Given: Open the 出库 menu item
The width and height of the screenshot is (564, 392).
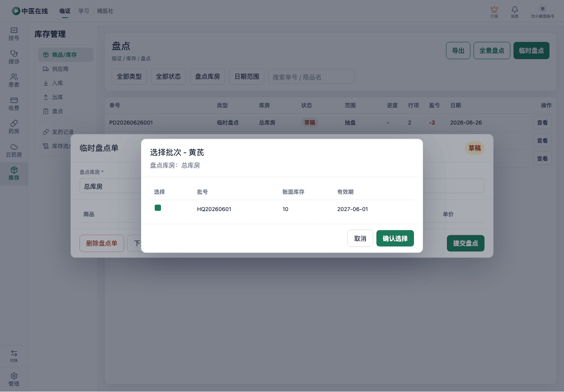Looking at the screenshot, I should pos(66,97).
